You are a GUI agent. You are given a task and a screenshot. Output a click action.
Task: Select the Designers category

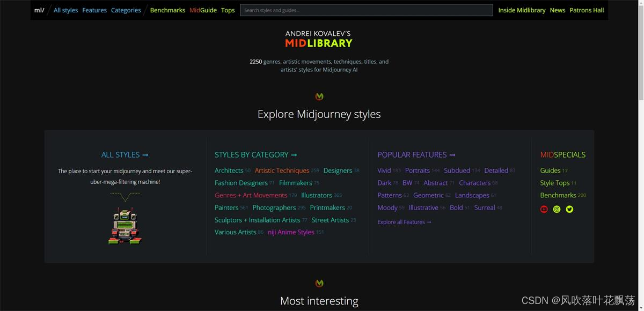tap(338, 171)
